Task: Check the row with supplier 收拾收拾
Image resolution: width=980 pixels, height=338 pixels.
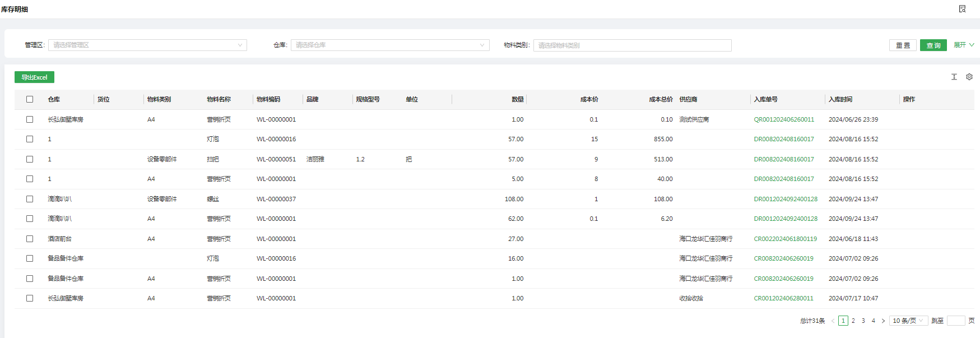Action: (x=30, y=298)
